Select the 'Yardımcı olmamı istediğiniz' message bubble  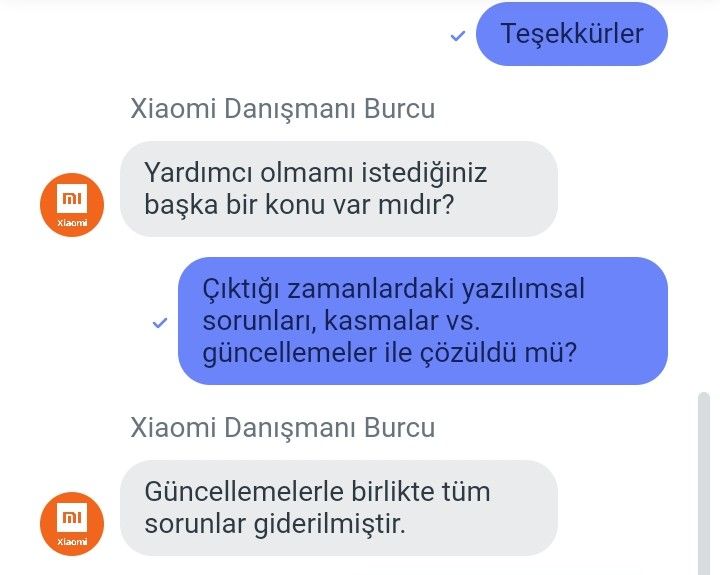(339, 189)
